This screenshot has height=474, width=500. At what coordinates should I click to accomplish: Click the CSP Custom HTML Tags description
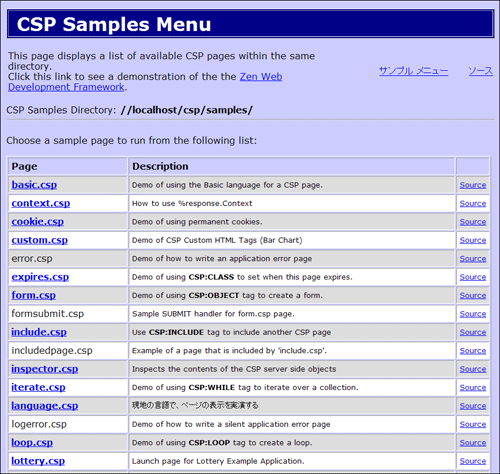(x=217, y=240)
